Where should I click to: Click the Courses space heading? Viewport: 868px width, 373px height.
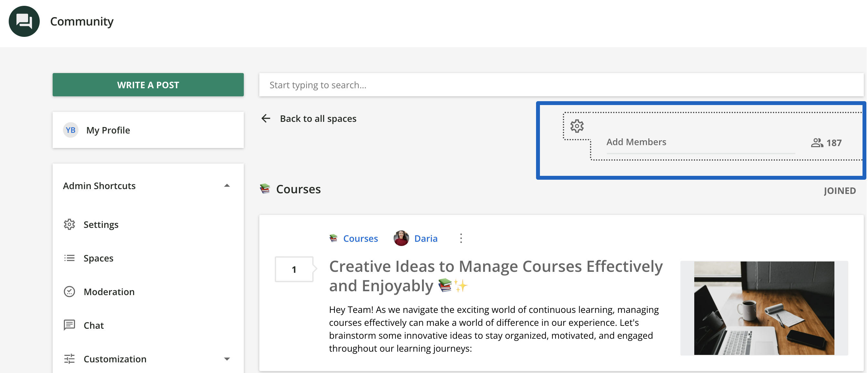[298, 189]
